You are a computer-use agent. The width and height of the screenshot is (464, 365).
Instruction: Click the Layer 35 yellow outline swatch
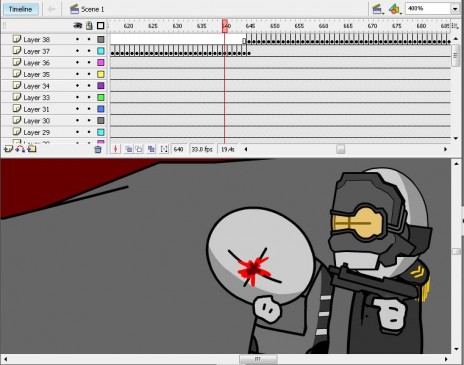pos(101,74)
